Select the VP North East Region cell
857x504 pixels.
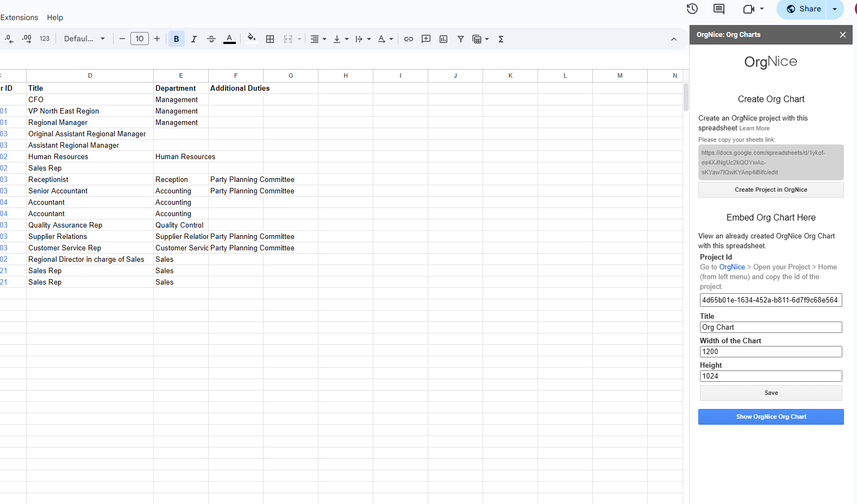click(90, 111)
